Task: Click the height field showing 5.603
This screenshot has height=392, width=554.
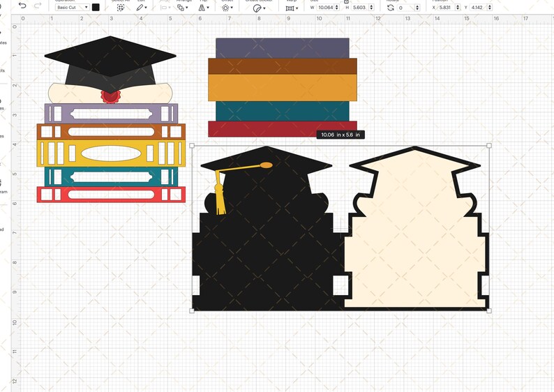Action: [360, 8]
